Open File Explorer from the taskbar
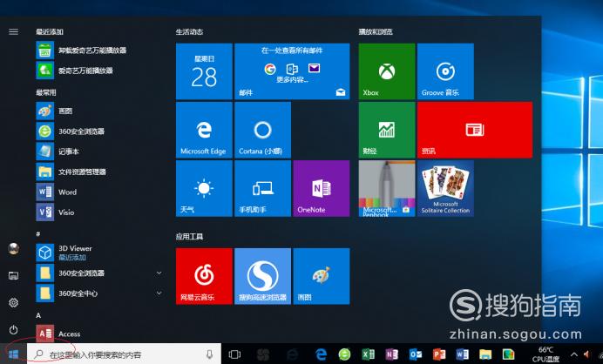 coord(485,354)
